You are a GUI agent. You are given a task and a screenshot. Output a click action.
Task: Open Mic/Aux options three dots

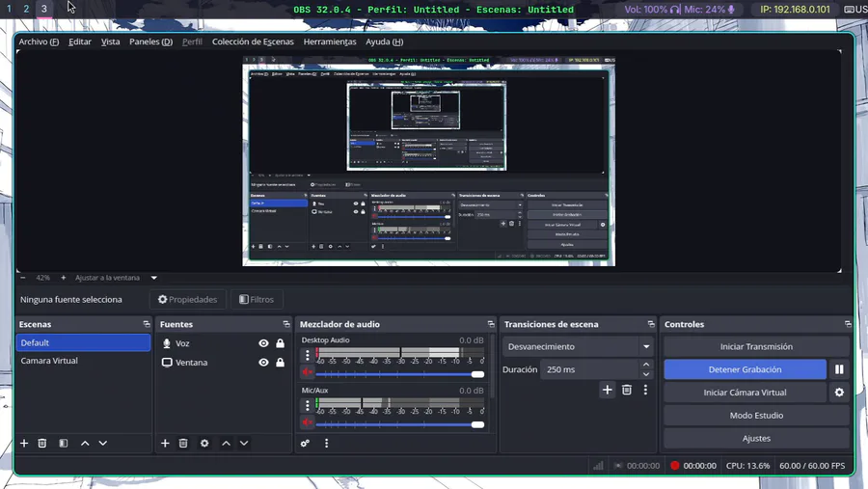[x=308, y=405]
